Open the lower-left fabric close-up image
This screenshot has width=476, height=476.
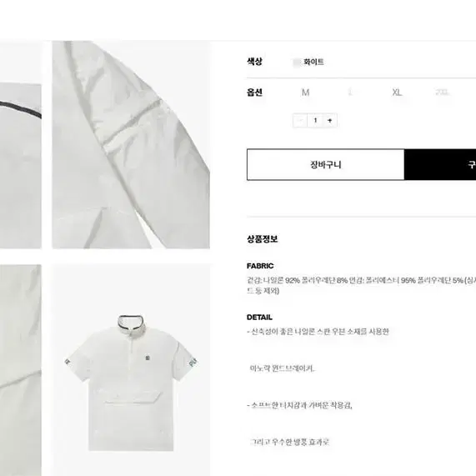click(21, 370)
